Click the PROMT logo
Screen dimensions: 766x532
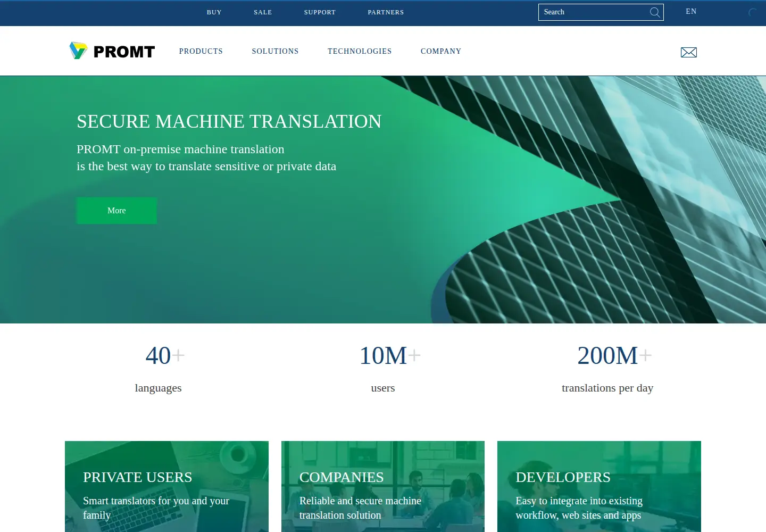112,51
